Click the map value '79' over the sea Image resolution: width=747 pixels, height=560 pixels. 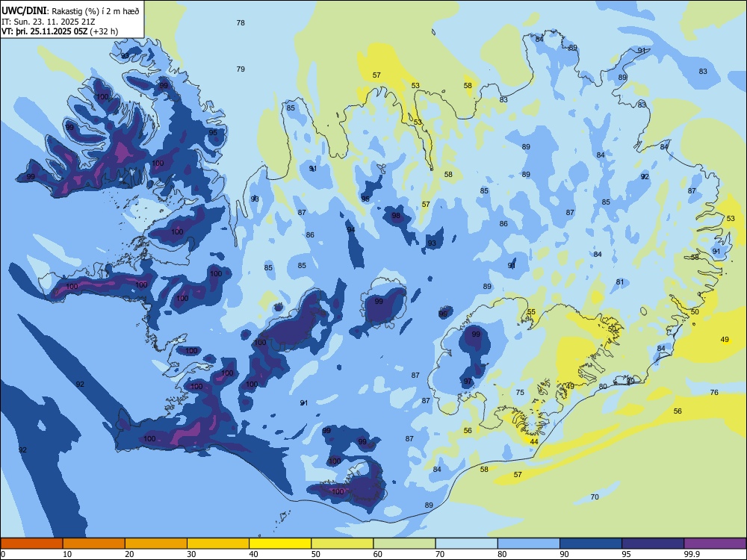pyautogui.click(x=241, y=69)
